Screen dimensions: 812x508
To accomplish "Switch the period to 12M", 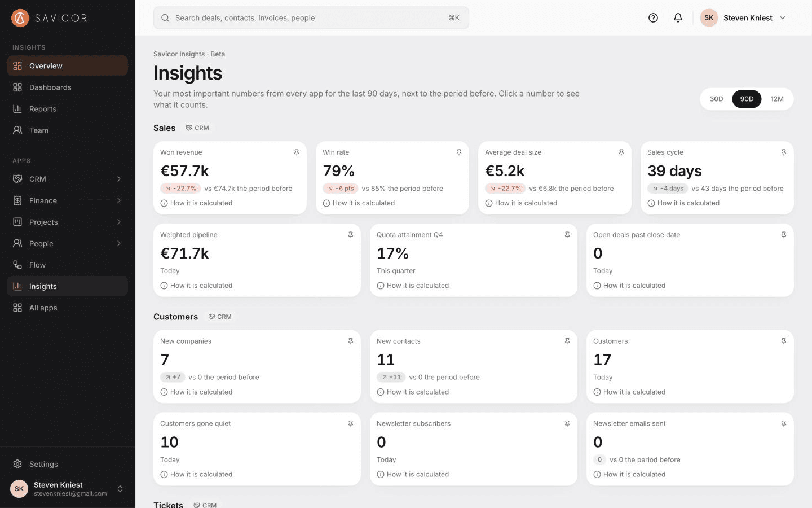I will tap(777, 99).
